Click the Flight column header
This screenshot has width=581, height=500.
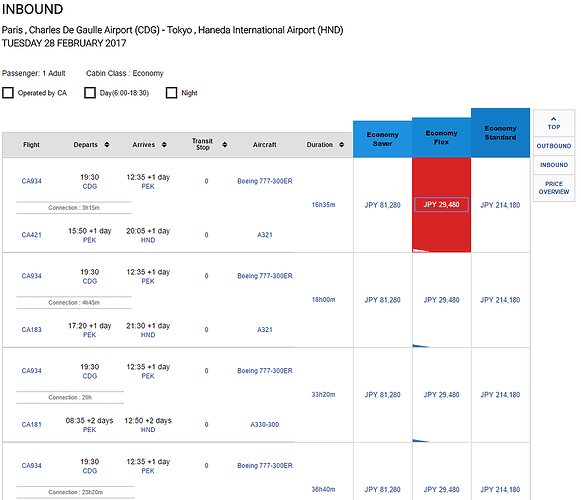pyautogui.click(x=31, y=145)
